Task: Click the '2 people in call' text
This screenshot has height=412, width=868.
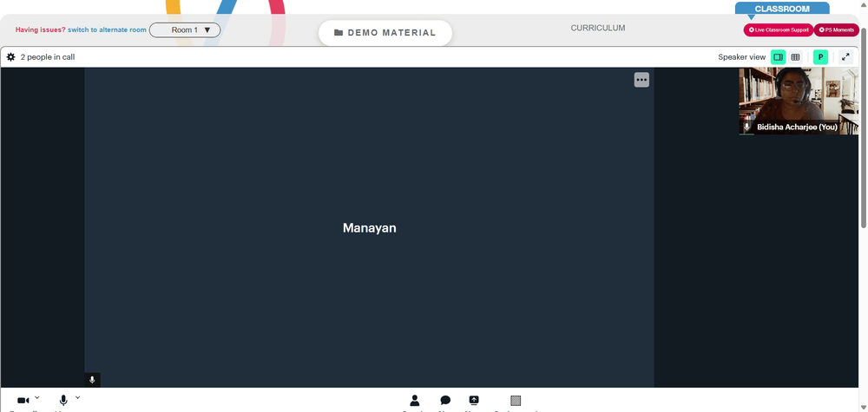Action: [48, 57]
